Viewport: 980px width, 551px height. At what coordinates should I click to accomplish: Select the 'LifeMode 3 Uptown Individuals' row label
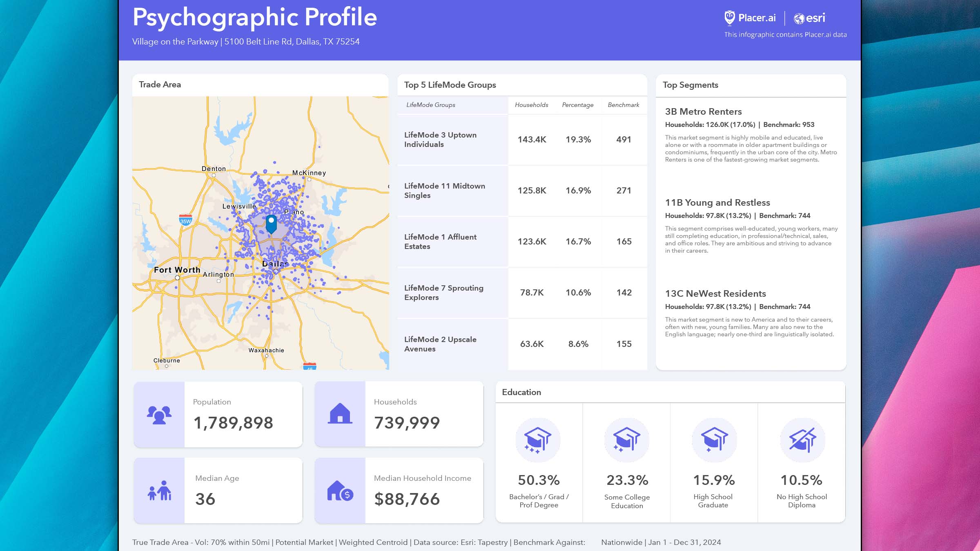(x=440, y=140)
